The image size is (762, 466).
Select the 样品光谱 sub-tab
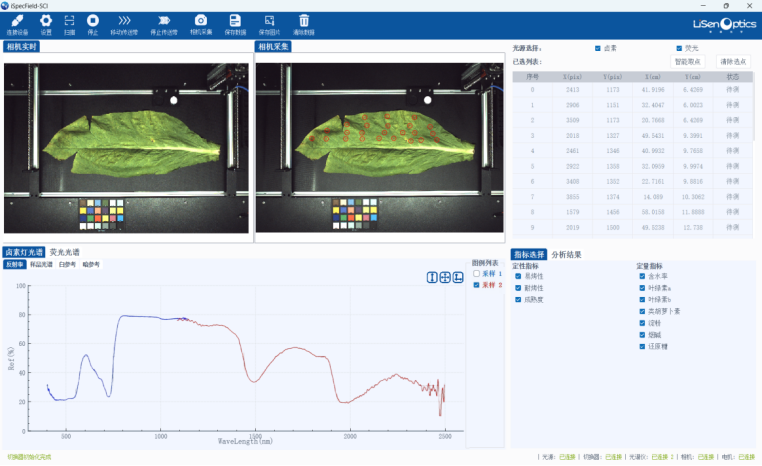pyautogui.click(x=41, y=265)
